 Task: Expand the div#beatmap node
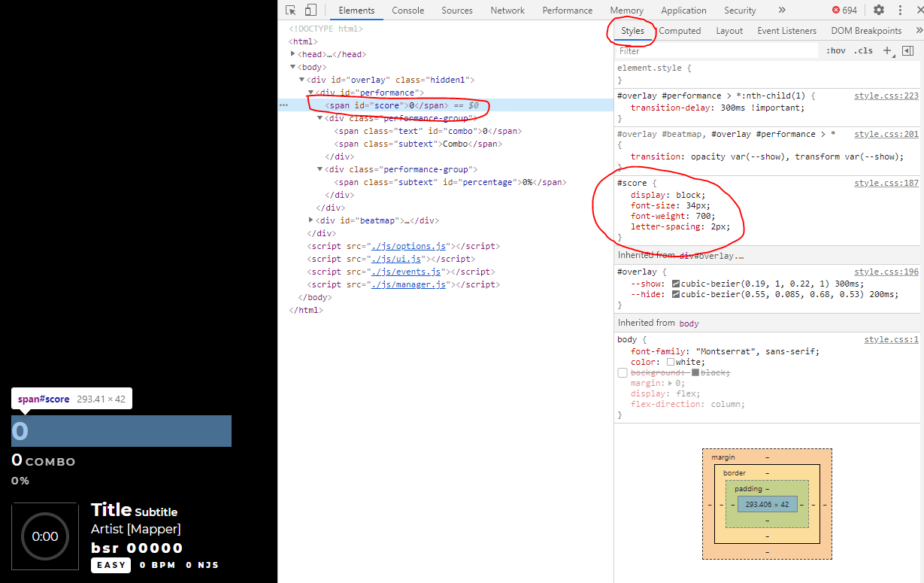(x=311, y=220)
